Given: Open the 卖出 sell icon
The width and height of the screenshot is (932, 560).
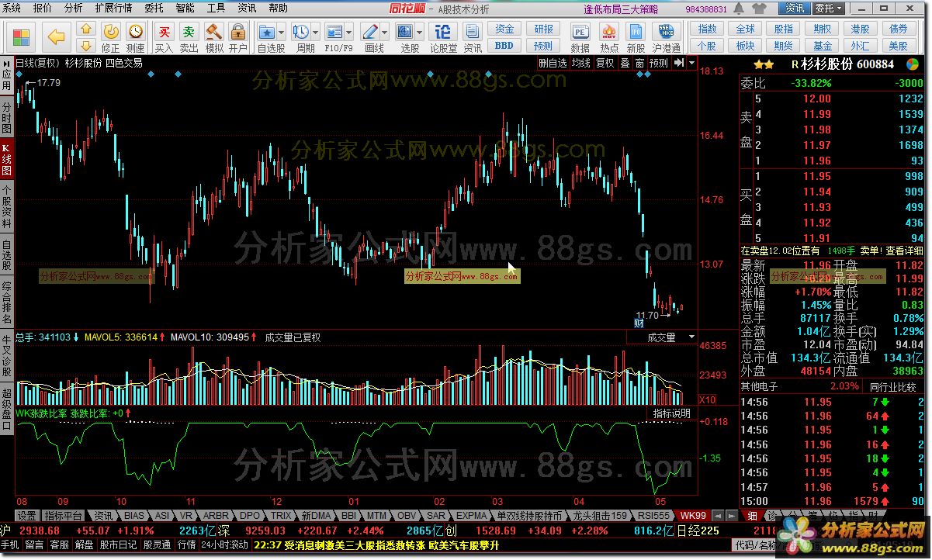Looking at the screenshot, I should [x=189, y=31].
